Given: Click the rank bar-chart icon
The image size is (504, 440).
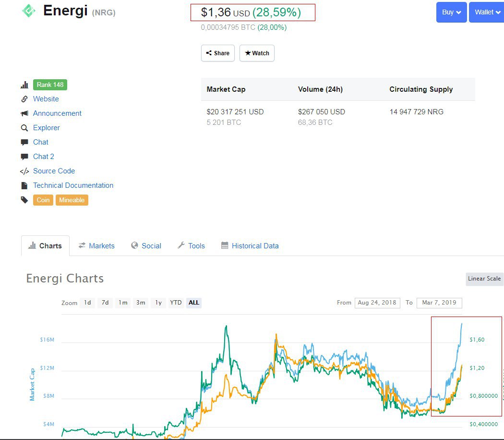Looking at the screenshot, I should point(24,85).
